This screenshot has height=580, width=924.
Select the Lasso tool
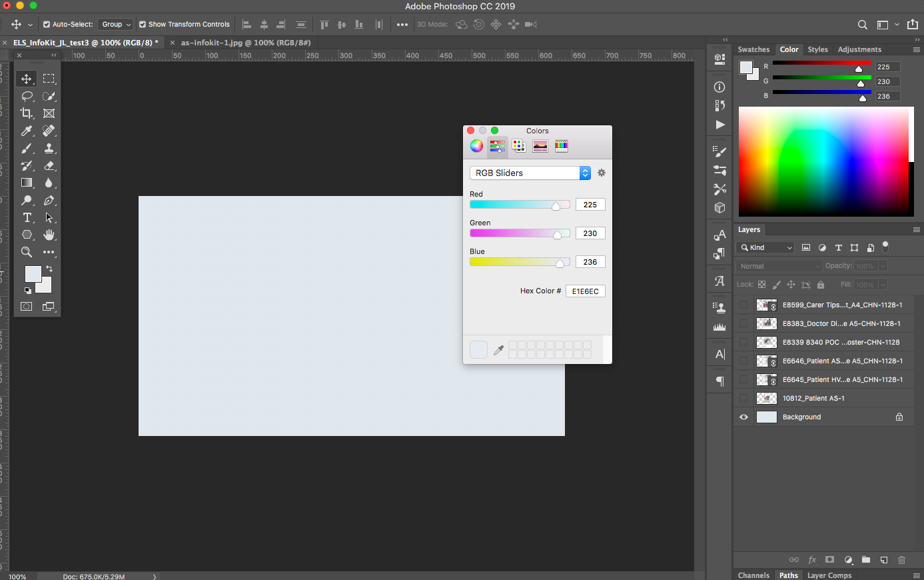(x=27, y=96)
